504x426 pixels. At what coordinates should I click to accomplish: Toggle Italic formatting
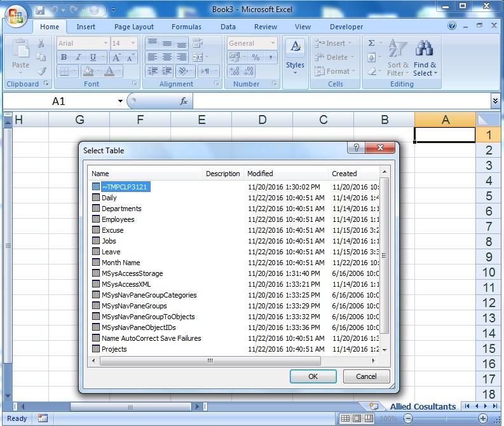point(78,57)
